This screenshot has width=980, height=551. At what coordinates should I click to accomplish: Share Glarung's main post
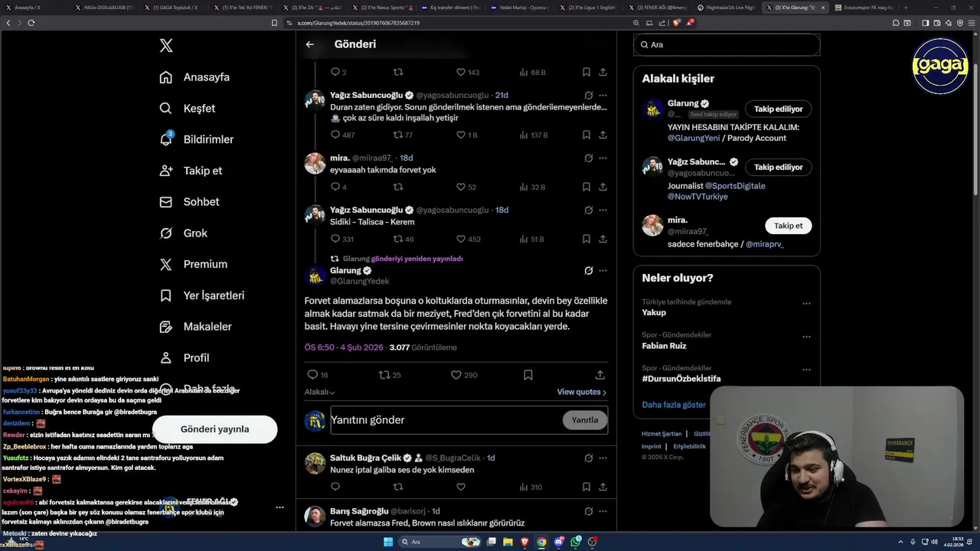click(x=600, y=375)
